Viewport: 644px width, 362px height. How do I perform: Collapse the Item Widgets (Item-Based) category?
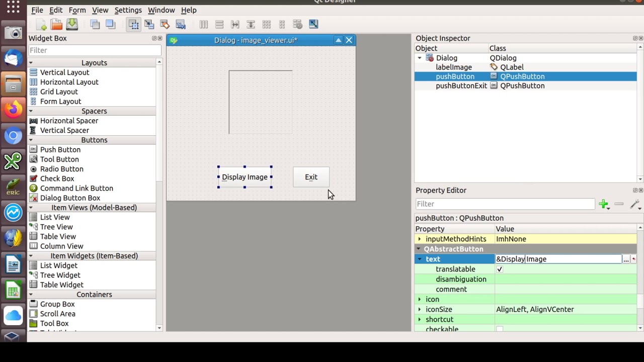[31, 256]
